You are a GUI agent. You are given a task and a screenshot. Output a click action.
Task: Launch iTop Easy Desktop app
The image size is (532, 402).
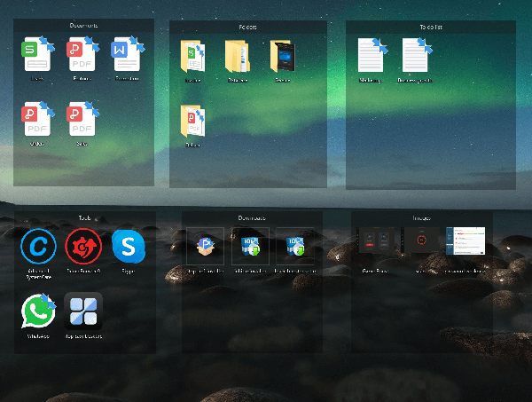pos(83,311)
